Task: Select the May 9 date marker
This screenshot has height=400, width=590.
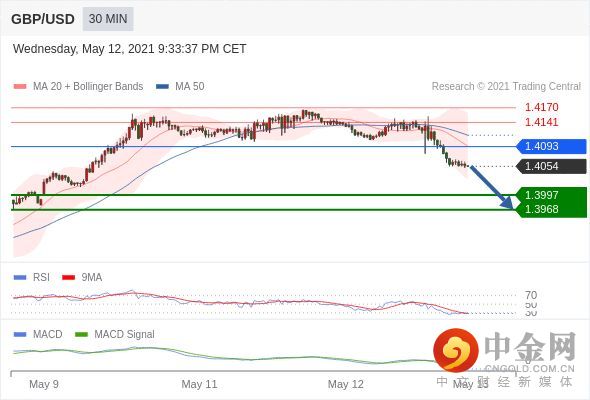Action: (44, 384)
